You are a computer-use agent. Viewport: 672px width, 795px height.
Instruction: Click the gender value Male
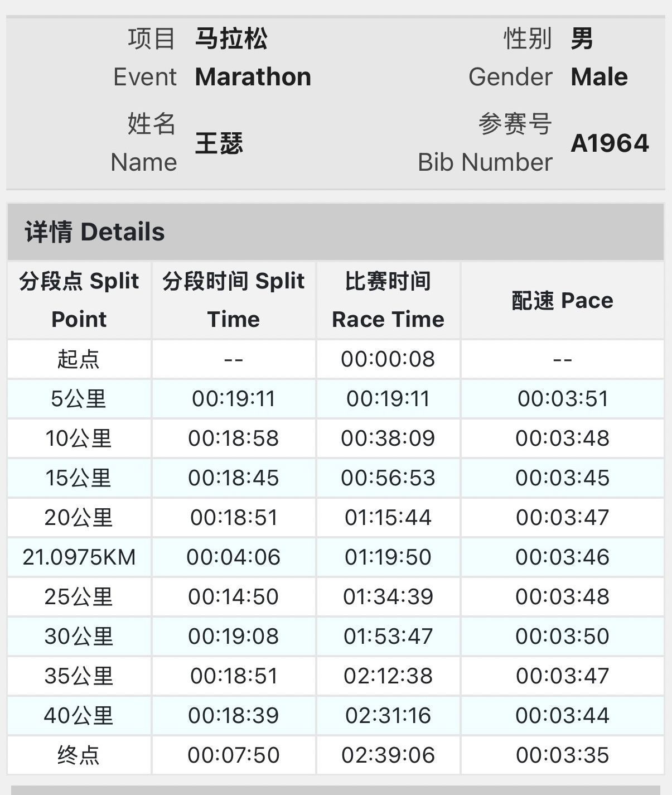click(x=599, y=77)
